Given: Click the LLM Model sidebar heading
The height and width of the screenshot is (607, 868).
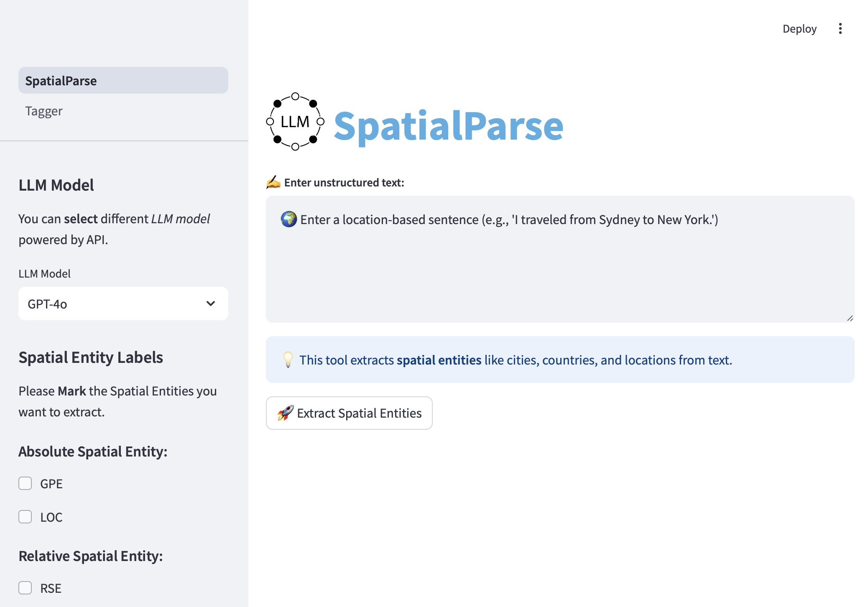Looking at the screenshot, I should pos(56,185).
